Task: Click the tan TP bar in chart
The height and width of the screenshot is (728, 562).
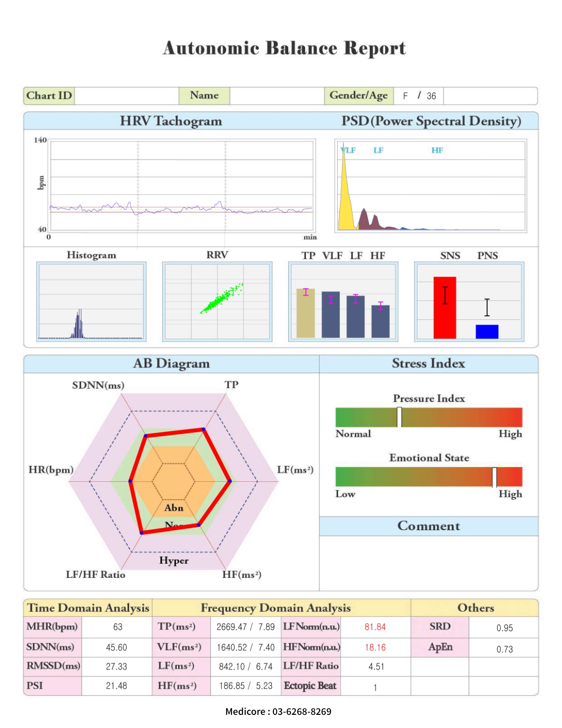Action: pos(305,313)
